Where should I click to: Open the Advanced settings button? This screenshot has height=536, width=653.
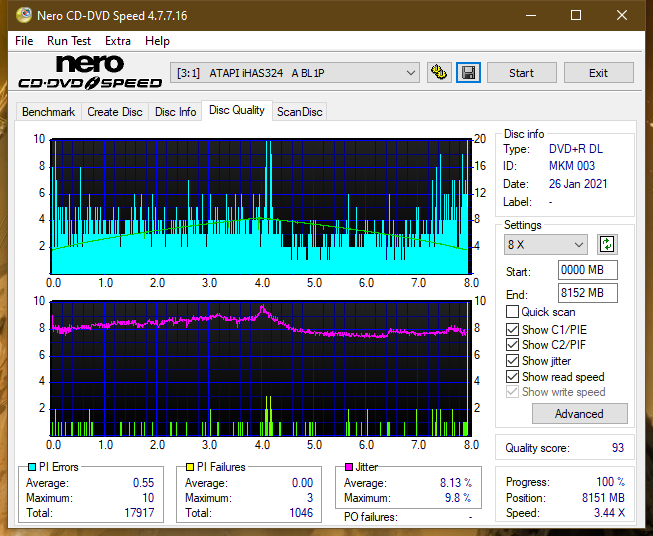[x=579, y=414]
